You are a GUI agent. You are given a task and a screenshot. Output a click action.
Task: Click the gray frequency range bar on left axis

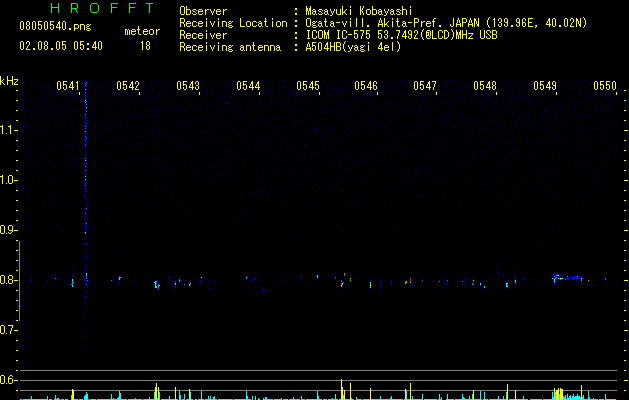[x=19, y=281]
